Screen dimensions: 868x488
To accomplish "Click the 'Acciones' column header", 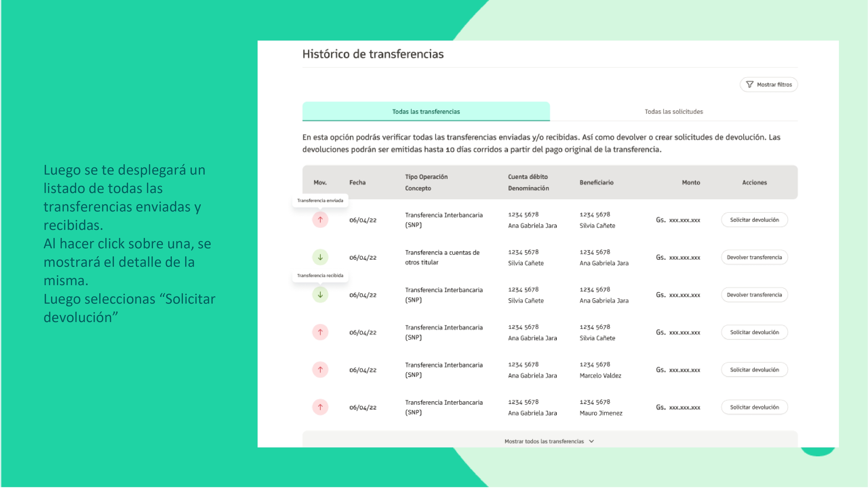I will click(755, 183).
